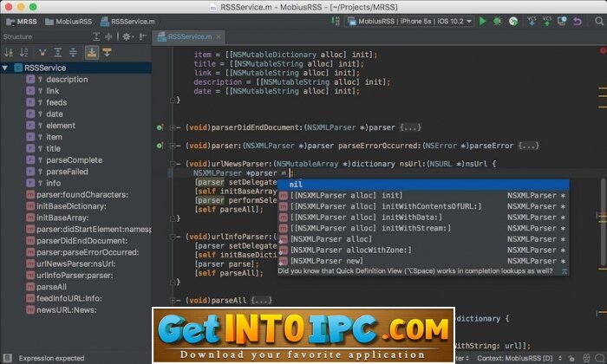The width and height of the screenshot is (607, 364).
Task: Sort structure by visibility icon
Action: (9, 53)
